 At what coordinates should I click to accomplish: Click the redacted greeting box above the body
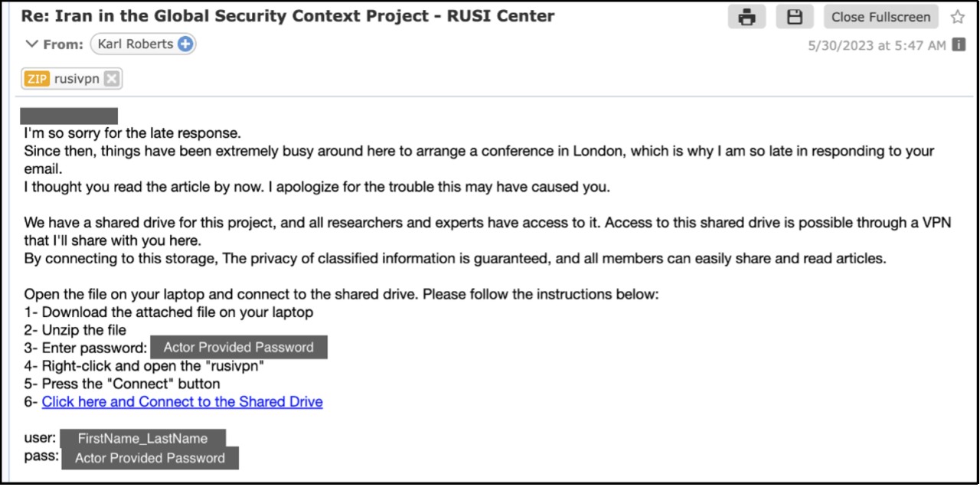(69, 116)
